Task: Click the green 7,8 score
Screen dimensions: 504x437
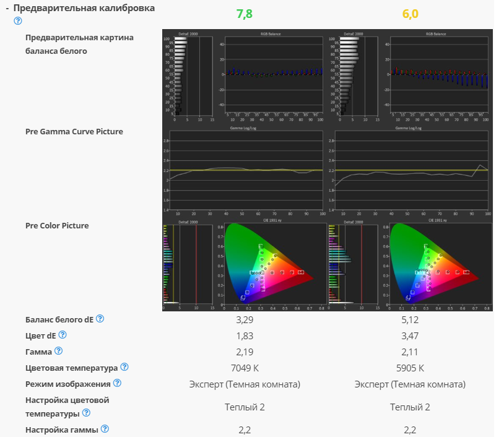Action: coord(245,14)
